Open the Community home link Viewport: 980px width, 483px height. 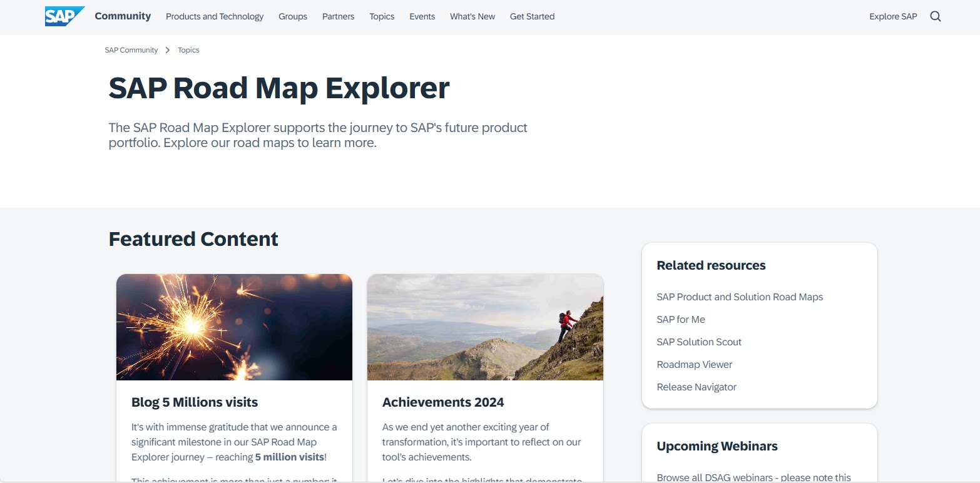(x=123, y=16)
